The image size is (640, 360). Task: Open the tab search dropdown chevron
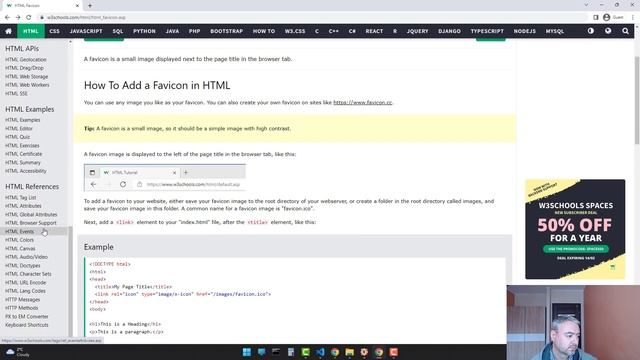(x=586, y=5)
